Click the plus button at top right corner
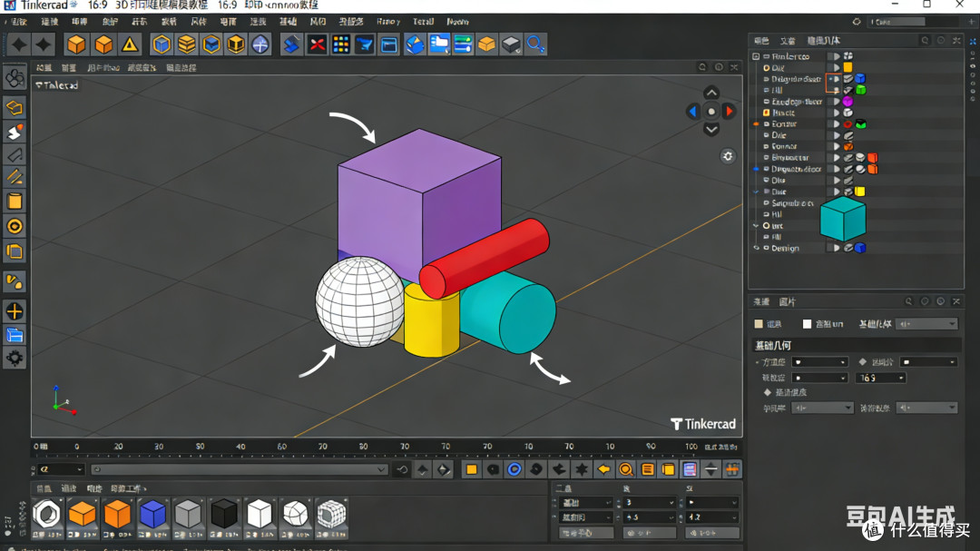This screenshot has height=551, width=980. click(971, 22)
